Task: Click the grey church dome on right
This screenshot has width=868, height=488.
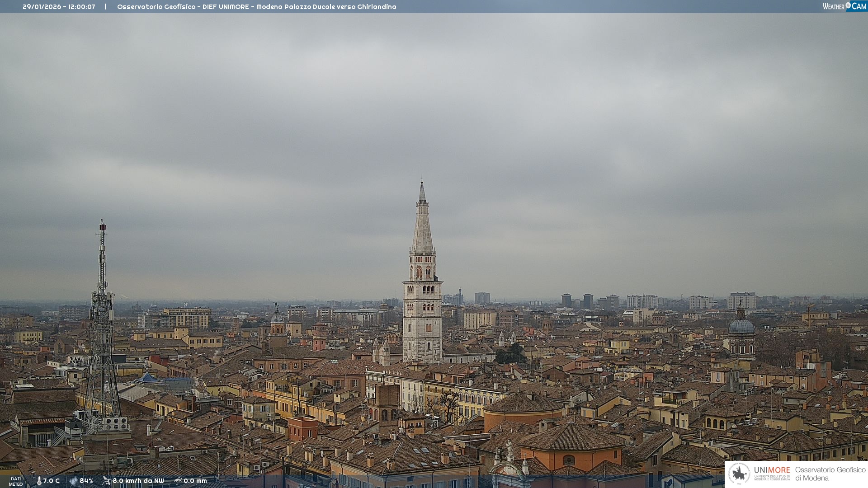Action: pos(741,326)
